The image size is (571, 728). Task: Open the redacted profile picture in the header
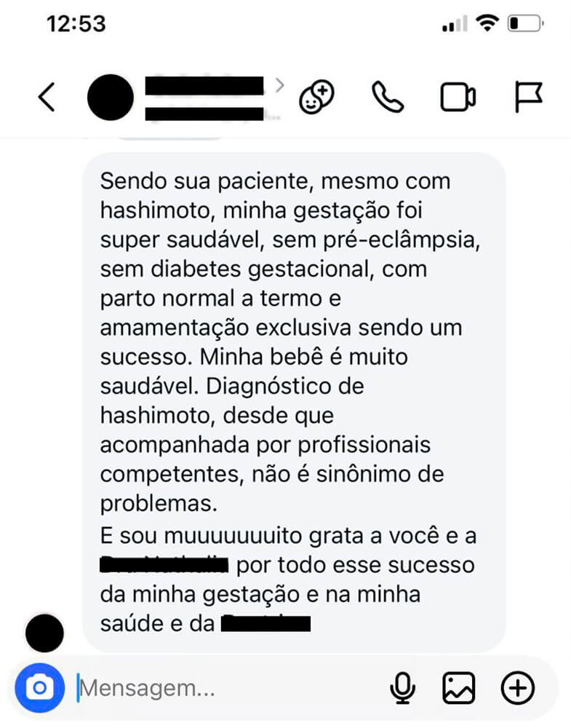(x=111, y=97)
